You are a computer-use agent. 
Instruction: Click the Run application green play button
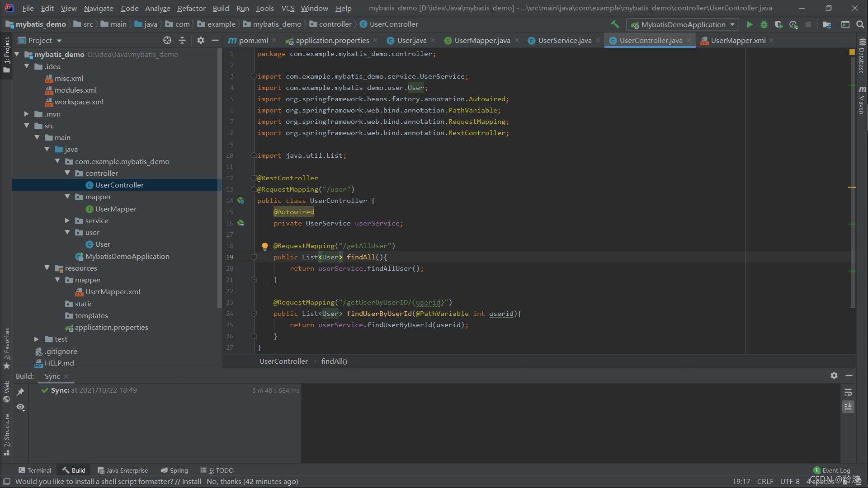coord(750,24)
